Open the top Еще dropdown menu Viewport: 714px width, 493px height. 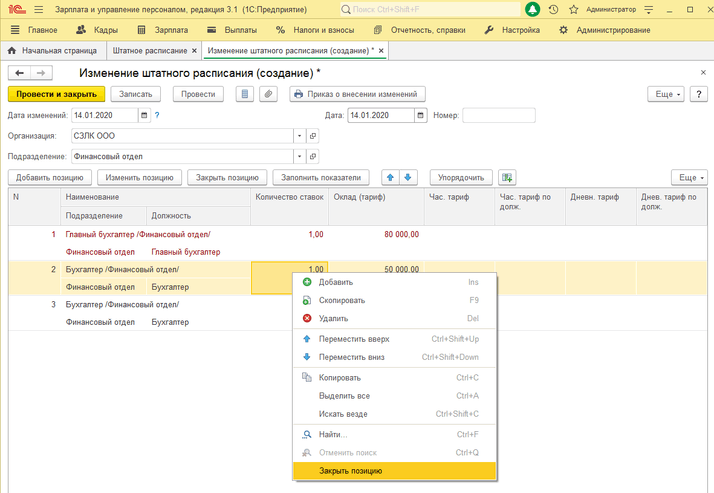click(666, 94)
